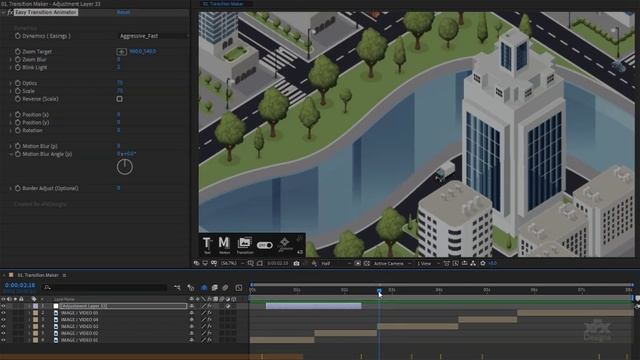Collapse the Easy Transition Animator effect
The width and height of the screenshot is (640, 360).
[x=4, y=12]
